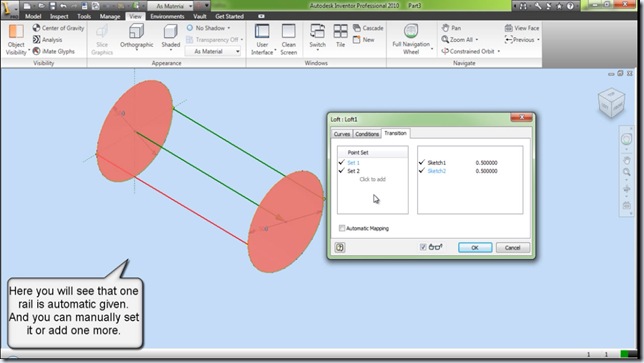Expand No Shadow dropdown arrow
Viewport: 644px width, 363px height.
point(229,28)
